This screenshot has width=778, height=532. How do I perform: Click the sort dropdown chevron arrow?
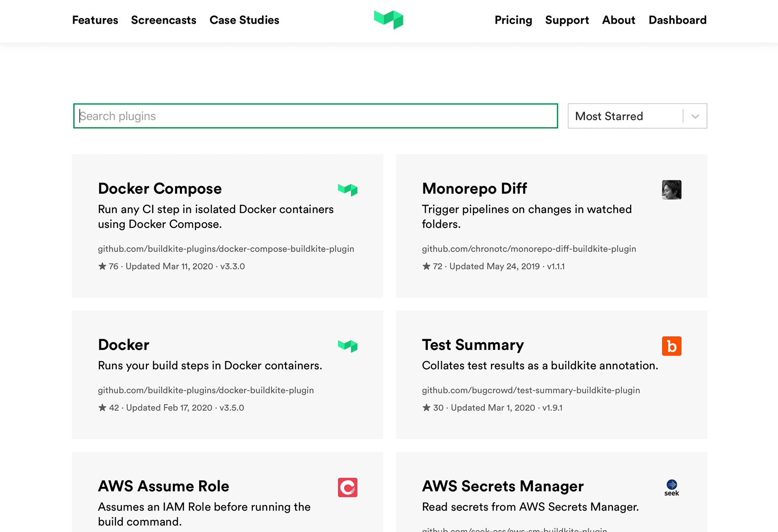point(695,116)
